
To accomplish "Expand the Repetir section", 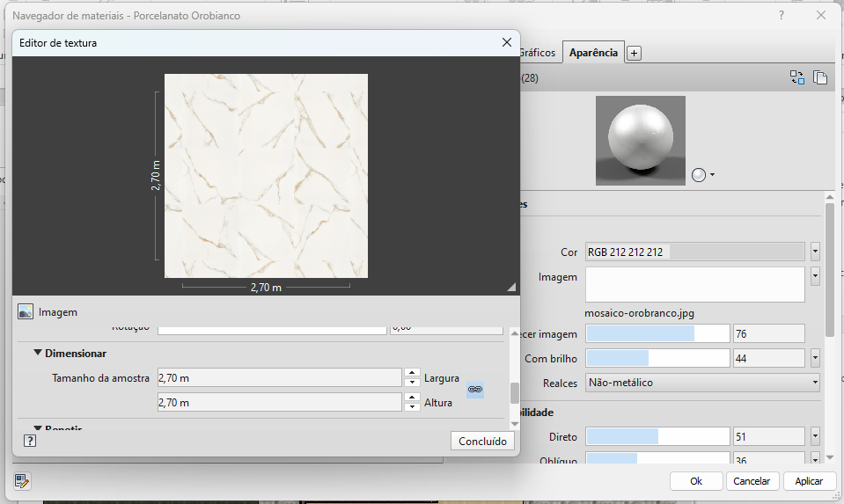I will click(x=38, y=428).
